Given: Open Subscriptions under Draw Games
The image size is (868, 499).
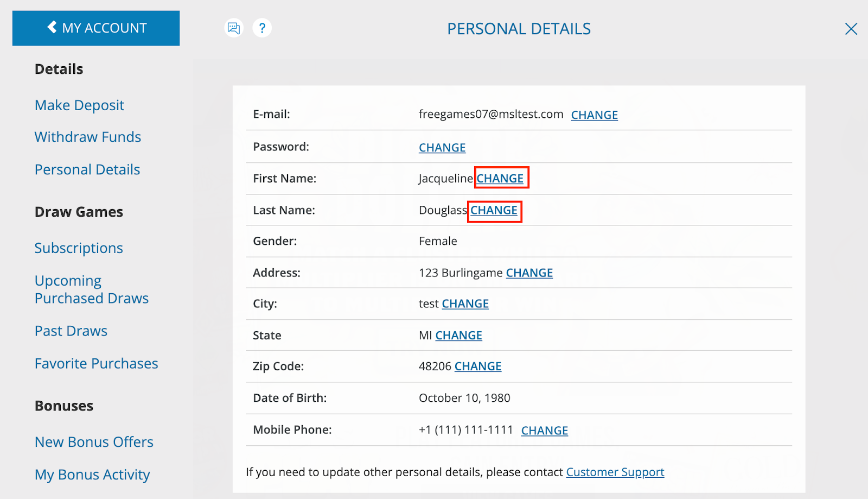Looking at the screenshot, I should 78,248.
